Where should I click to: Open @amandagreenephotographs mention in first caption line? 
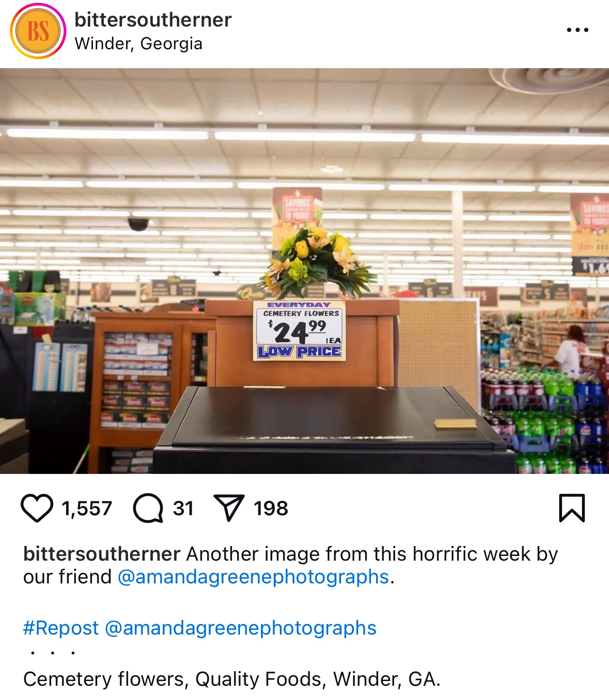[253, 577]
